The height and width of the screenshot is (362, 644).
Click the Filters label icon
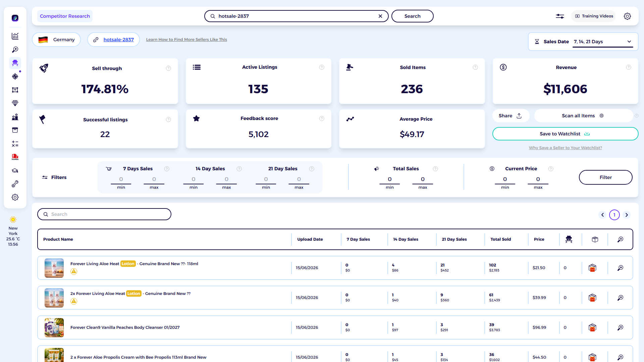point(45,177)
